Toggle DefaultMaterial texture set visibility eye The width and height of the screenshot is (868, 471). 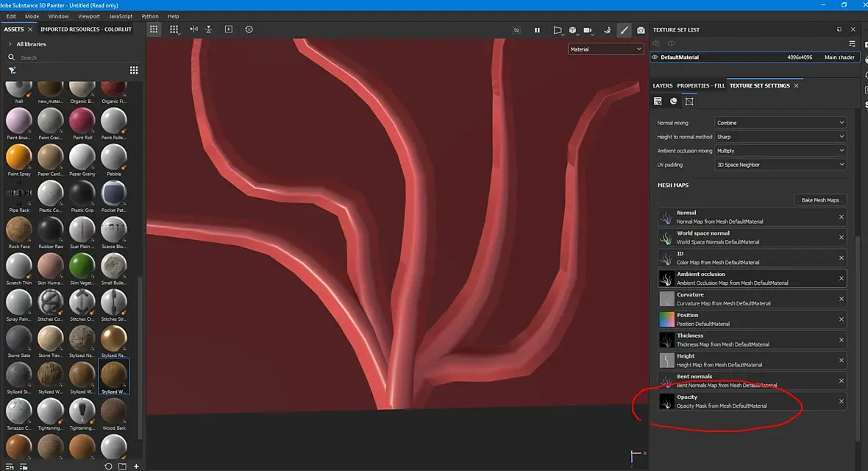655,57
